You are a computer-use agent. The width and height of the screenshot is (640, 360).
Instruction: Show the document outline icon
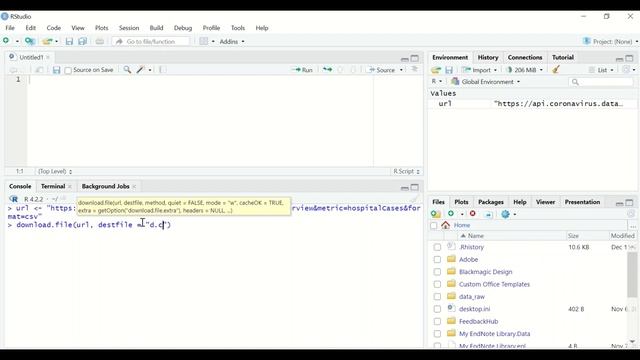(414, 69)
